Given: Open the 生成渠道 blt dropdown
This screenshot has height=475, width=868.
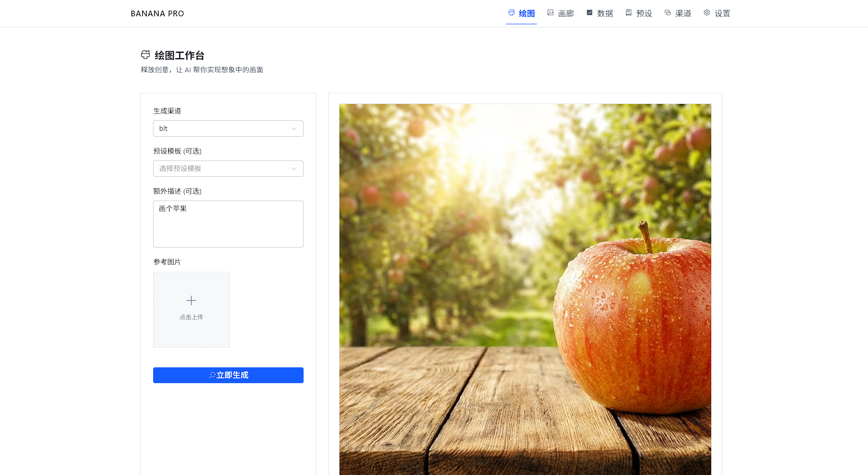Looking at the screenshot, I should pyautogui.click(x=228, y=128).
